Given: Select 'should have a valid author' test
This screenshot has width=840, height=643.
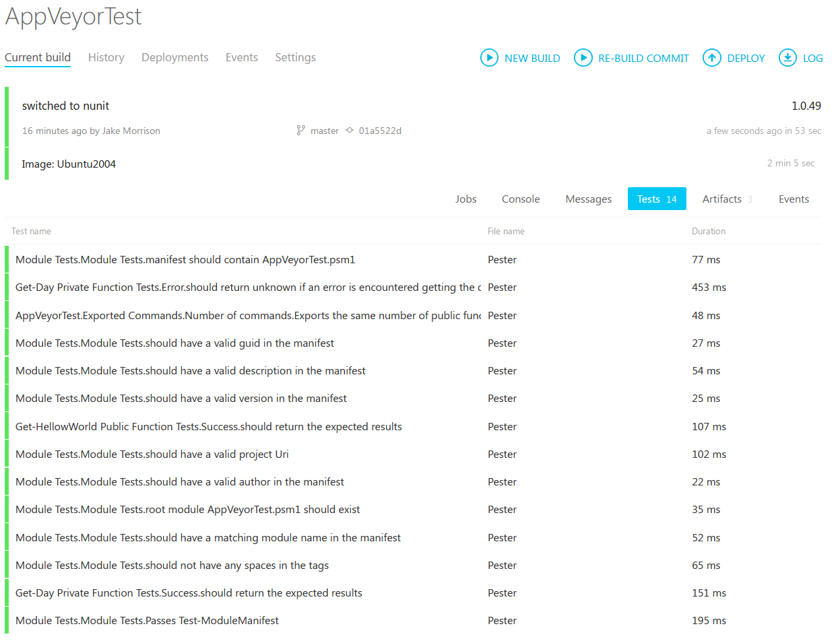Looking at the screenshot, I should [x=413, y=481].
